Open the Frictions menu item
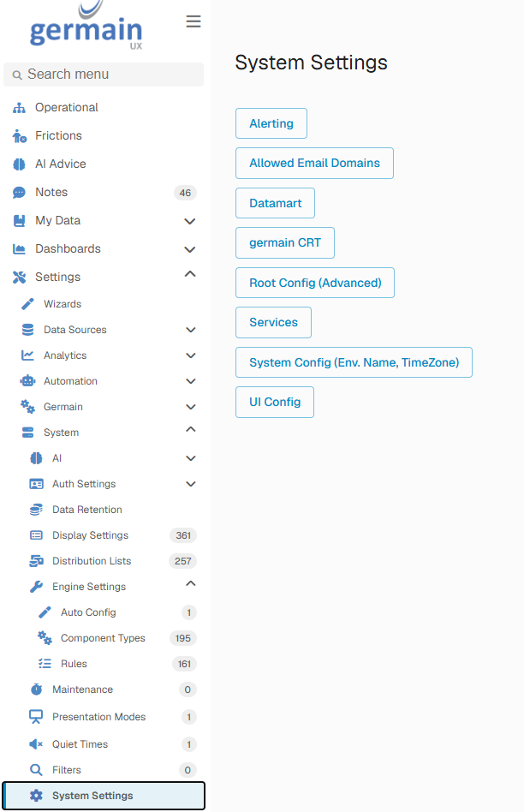Viewport: 524px width, 812px height. coord(104,135)
